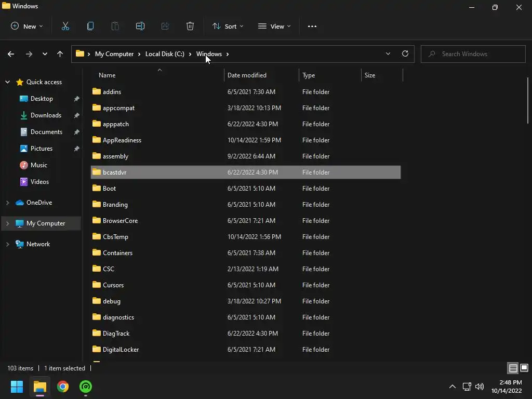Open Windows Start menu
This screenshot has width=532, height=399.
[17, 387]
